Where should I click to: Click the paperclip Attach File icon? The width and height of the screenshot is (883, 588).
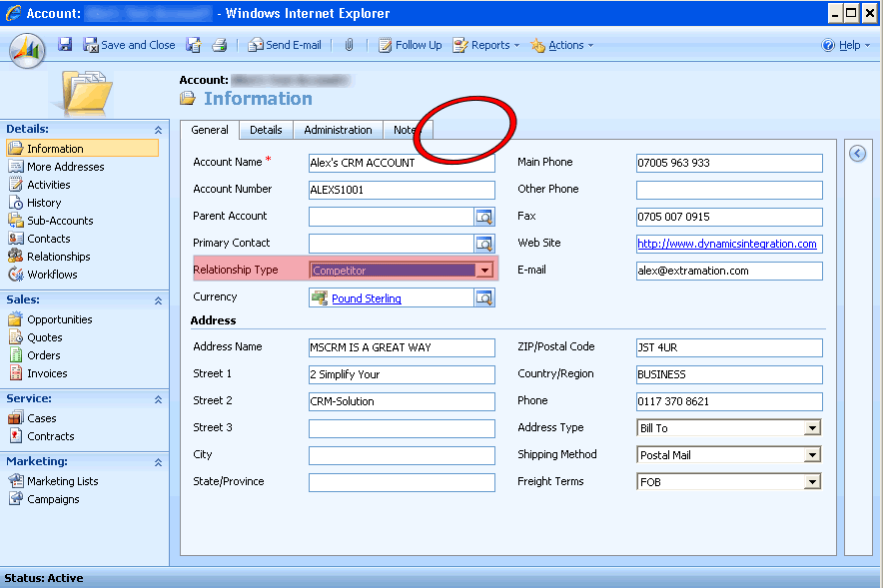[349, 45]
